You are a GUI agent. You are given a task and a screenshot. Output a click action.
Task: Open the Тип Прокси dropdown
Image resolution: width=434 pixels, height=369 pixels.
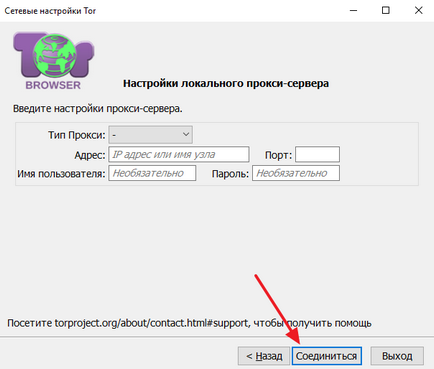pyautogui.click(x=150, y=135)
